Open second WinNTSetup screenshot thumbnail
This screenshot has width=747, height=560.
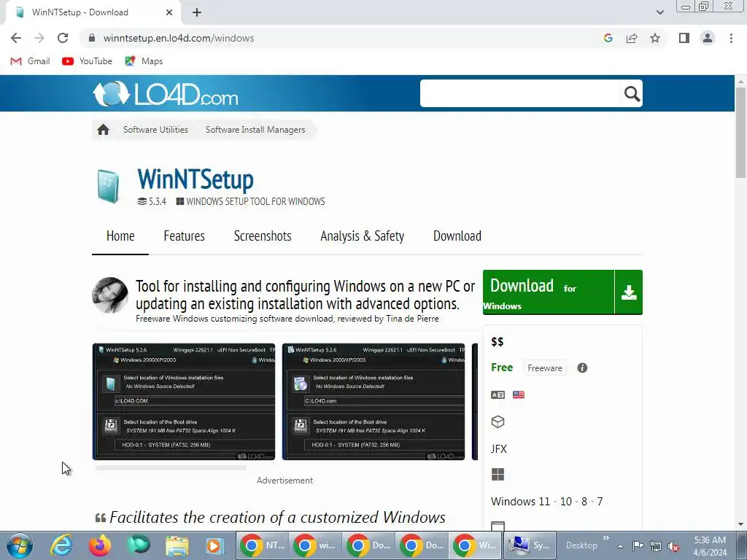pos(373,402)
